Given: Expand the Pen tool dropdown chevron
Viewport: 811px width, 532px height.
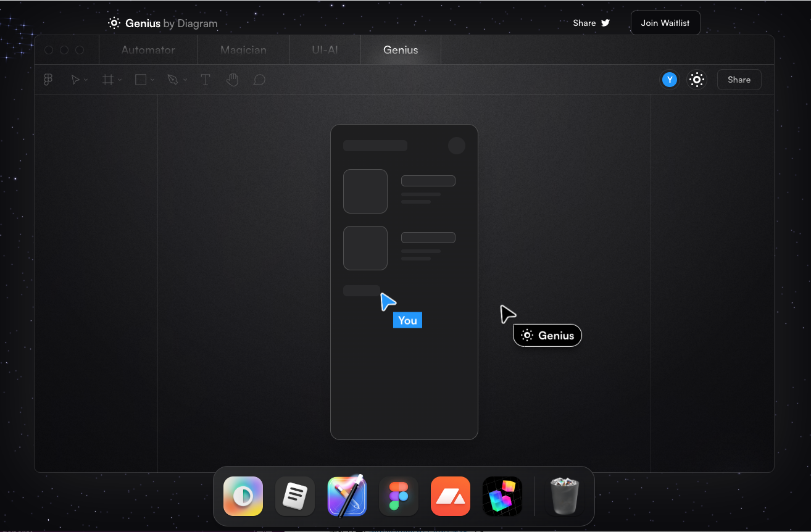Looking at the screenshot, I should pos(185,80).
